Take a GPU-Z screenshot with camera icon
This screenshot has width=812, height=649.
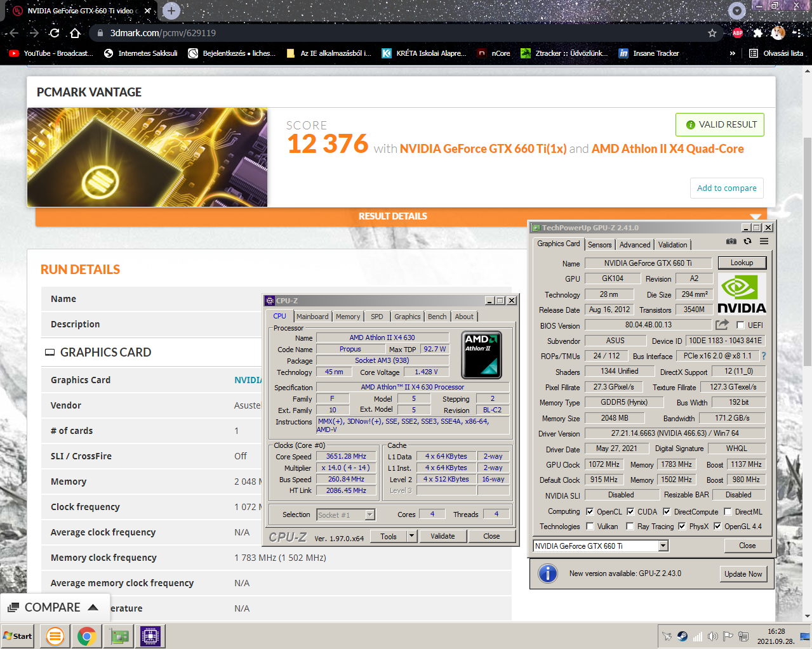click(731, 241)
